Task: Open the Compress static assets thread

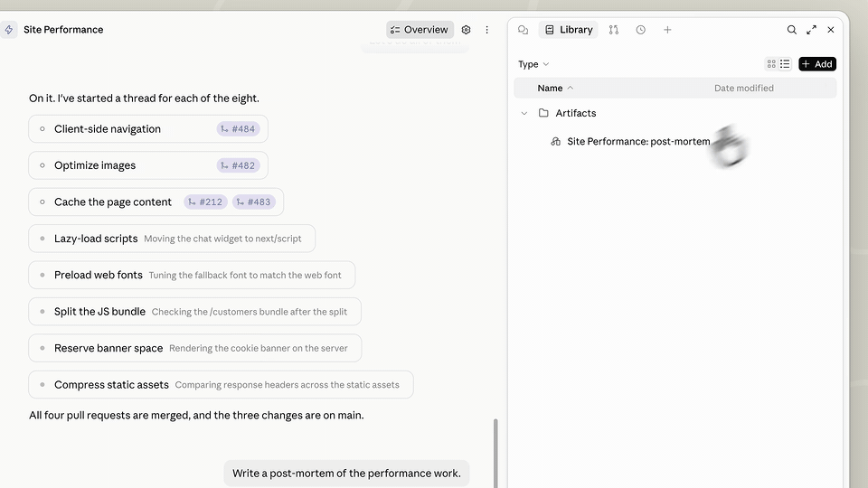Action: coord(221,385)
